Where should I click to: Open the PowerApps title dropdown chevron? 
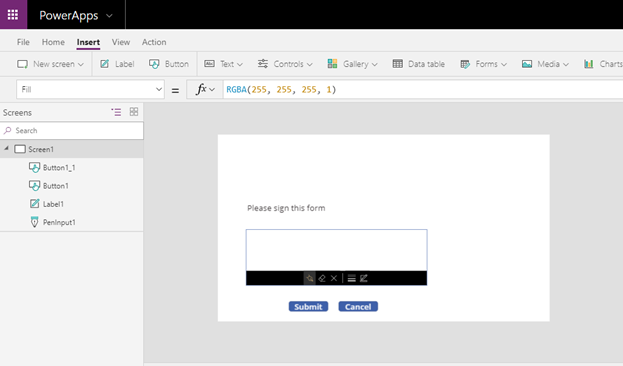[x=109, y=16]
